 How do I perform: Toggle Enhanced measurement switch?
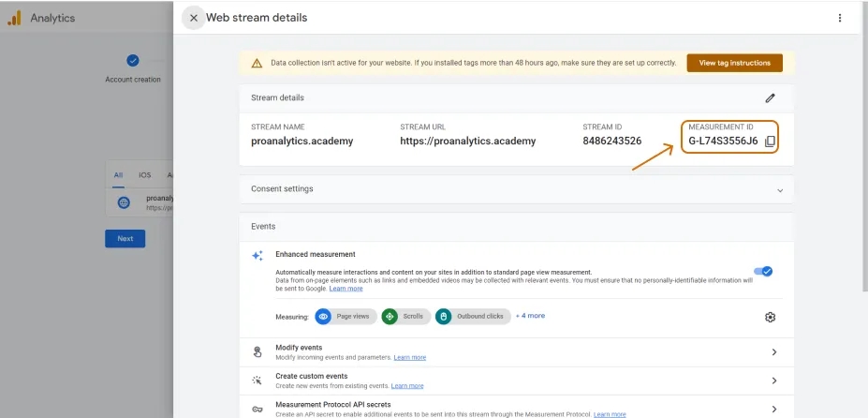(763, 271)
